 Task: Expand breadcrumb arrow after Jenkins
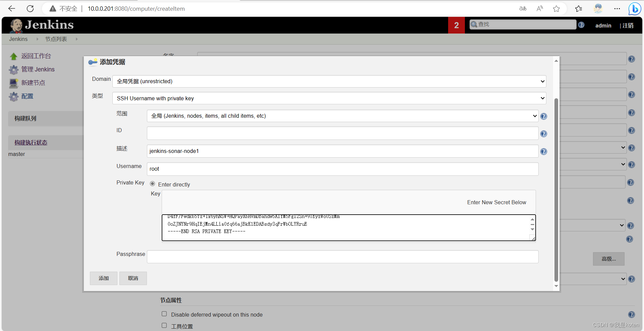[37, 39]
